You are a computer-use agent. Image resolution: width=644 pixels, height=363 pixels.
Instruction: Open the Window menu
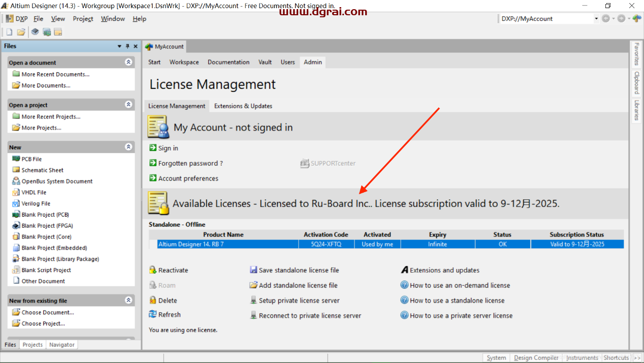(x=113, y=19)
